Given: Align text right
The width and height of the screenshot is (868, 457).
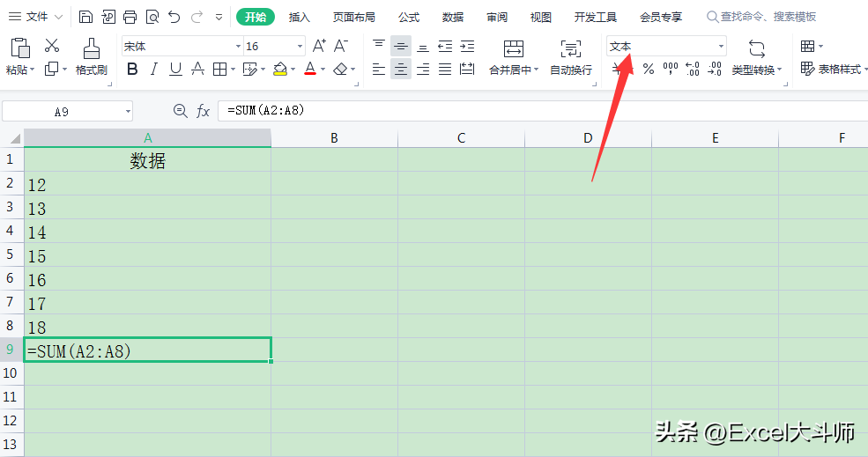Looking at the screenshot, I should click(x=423, y=70).
